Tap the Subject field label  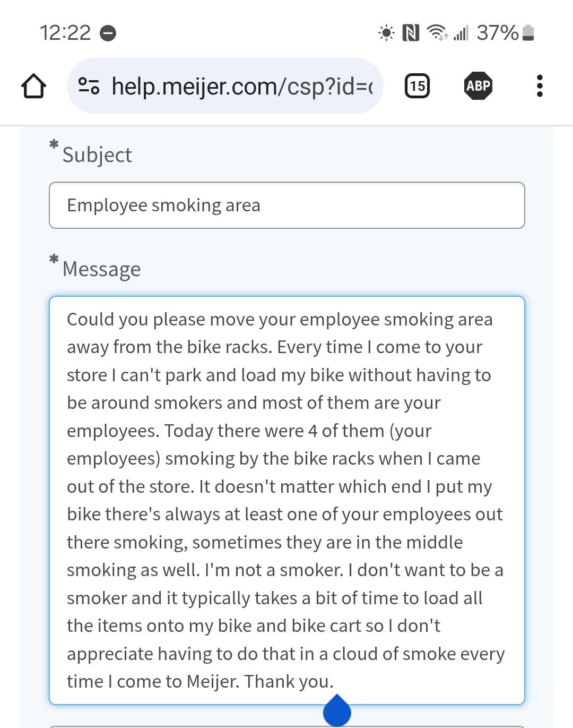pos(97,155)
